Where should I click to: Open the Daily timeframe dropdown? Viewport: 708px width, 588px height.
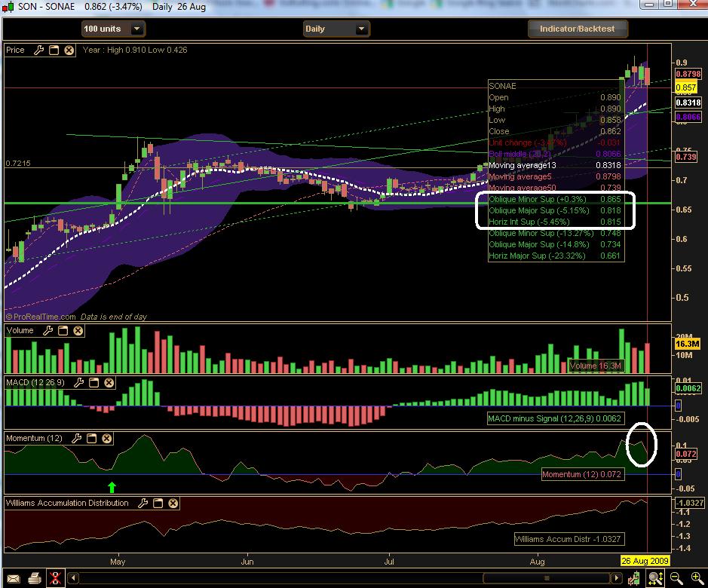(336, 29)
